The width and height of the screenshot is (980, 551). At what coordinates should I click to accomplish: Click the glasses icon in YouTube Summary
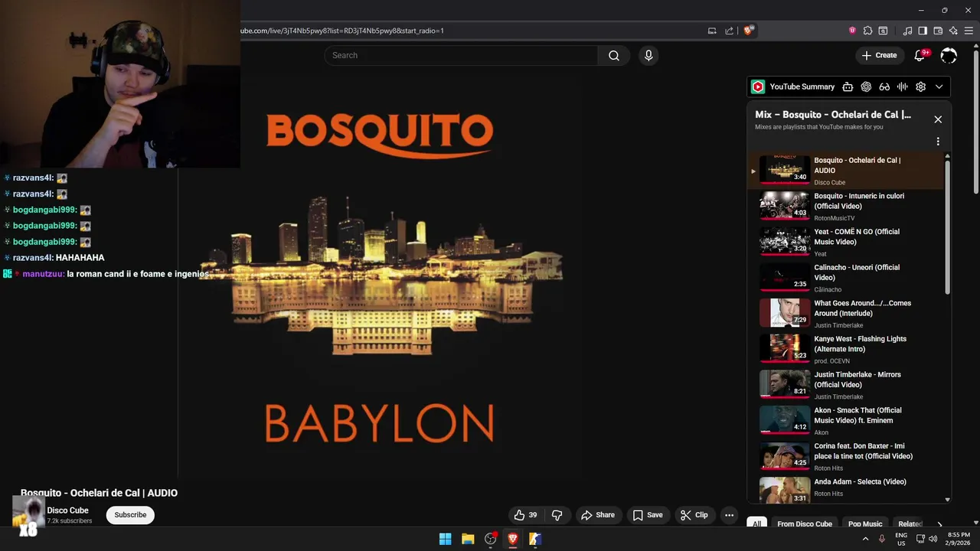click(884, 86)
